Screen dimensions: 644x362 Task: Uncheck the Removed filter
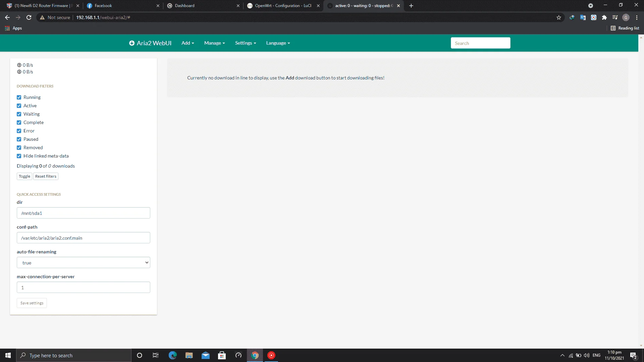[19, 147]
